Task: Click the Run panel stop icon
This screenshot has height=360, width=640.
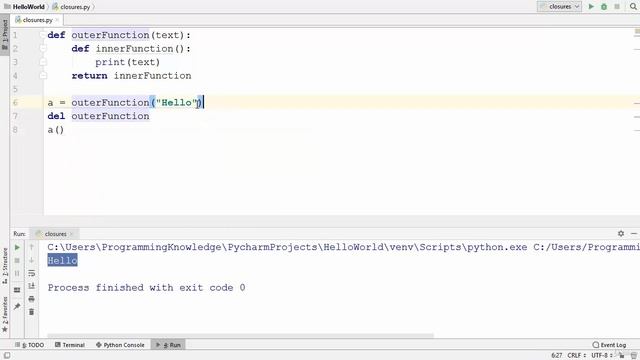Action: pos(17,260)
